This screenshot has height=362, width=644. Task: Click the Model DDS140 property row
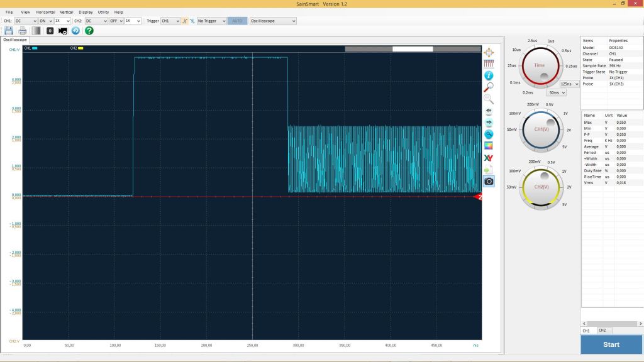[x=612, y=48]
